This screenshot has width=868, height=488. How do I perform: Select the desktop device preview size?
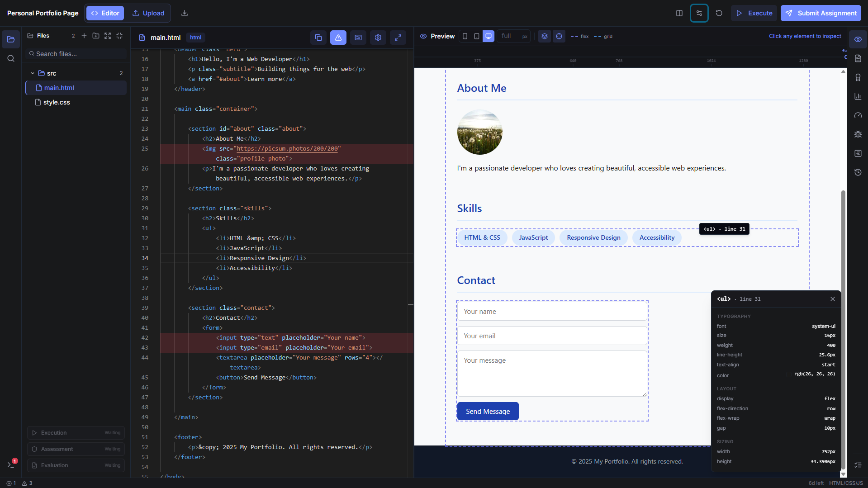pyautogui.click(x=489, y=36)
